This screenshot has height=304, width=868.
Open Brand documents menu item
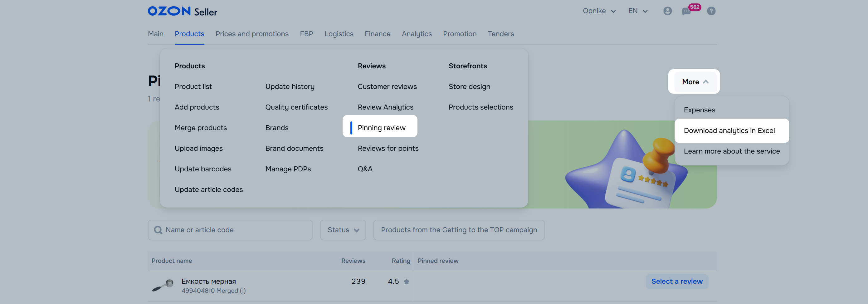point(294,148)
